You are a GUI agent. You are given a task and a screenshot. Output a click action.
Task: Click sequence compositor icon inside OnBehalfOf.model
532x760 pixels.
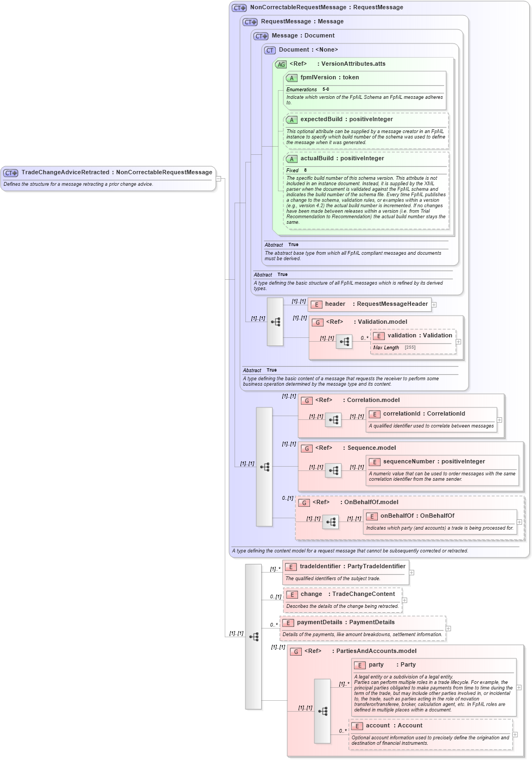(x=331, y=522)
